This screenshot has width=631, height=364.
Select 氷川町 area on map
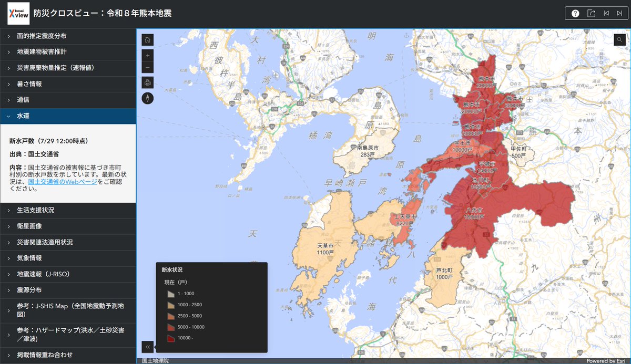480,183
